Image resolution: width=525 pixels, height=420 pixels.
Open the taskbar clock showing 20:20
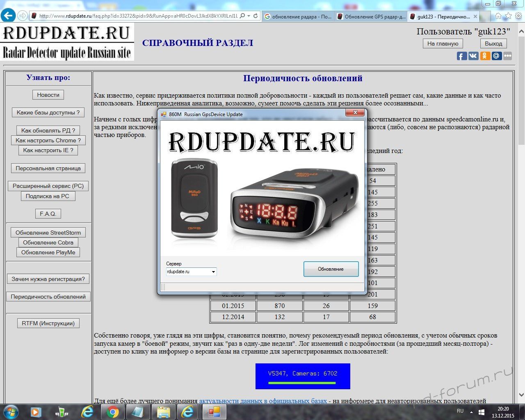[x=503, y=412]
